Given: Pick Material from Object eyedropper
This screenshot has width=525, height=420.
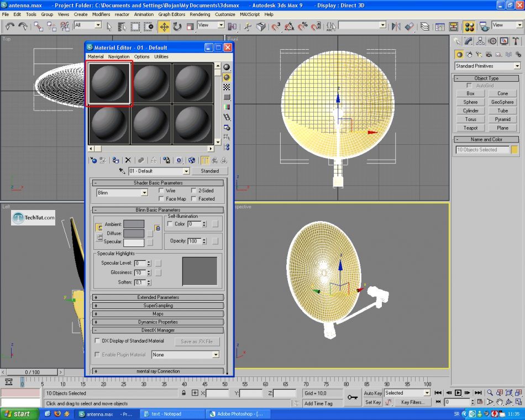Looking at the screenshot, I should 122,171.
